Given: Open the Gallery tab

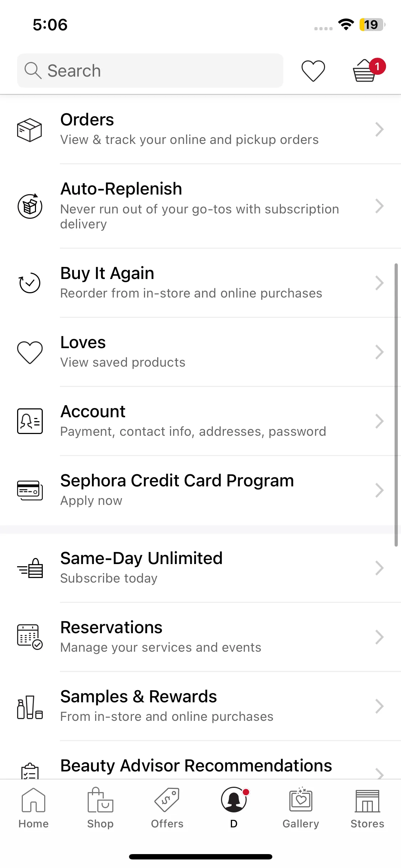Looking at the screenshot, I should 301,808.
